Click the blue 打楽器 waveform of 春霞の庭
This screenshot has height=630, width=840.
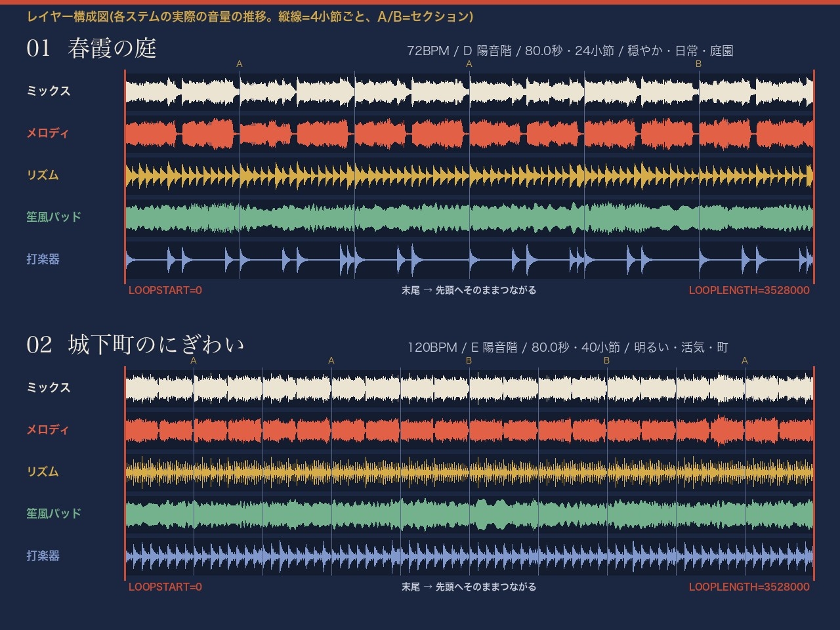[469, 261]
